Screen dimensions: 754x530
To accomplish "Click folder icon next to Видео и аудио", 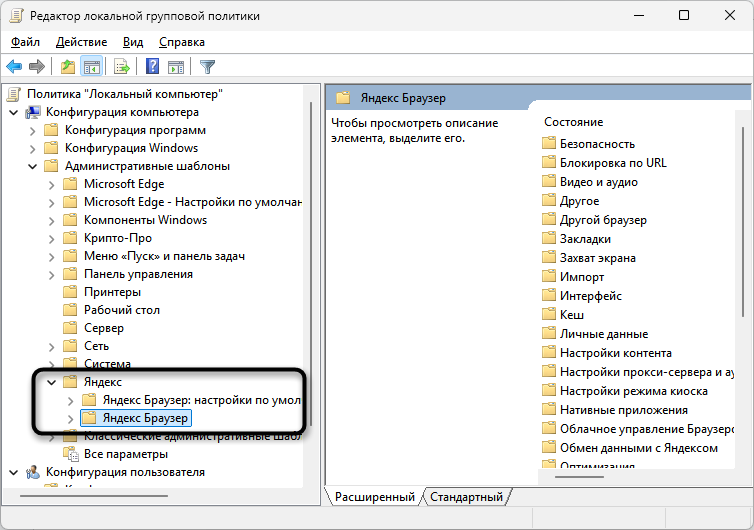I will click(x=549, y=182).
